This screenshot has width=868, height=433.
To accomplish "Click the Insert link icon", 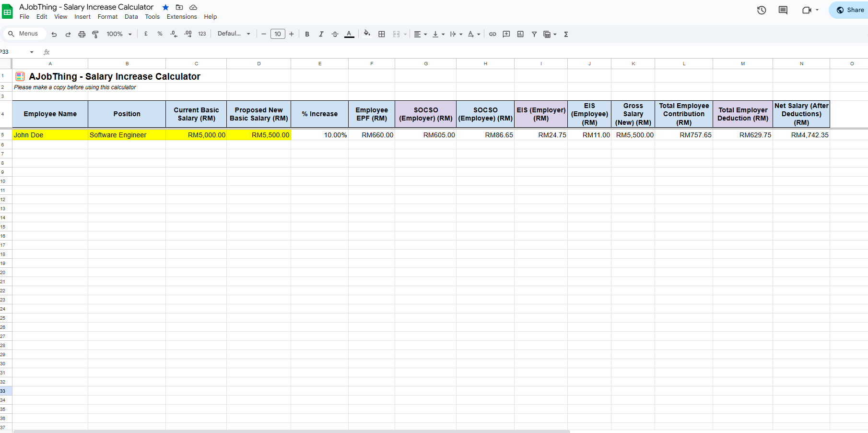I will pyautogui.click(x=493, y=34).
